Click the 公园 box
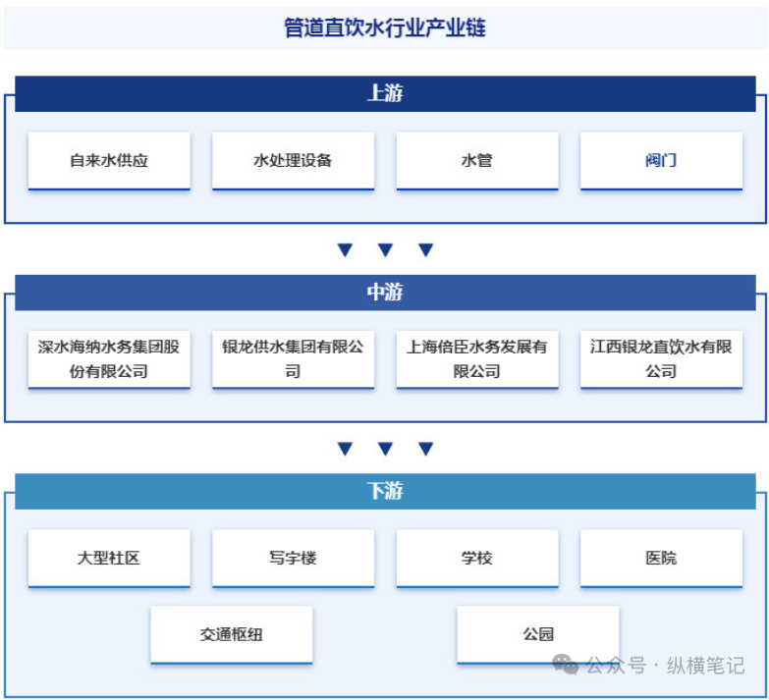 (x=538, y=634)
